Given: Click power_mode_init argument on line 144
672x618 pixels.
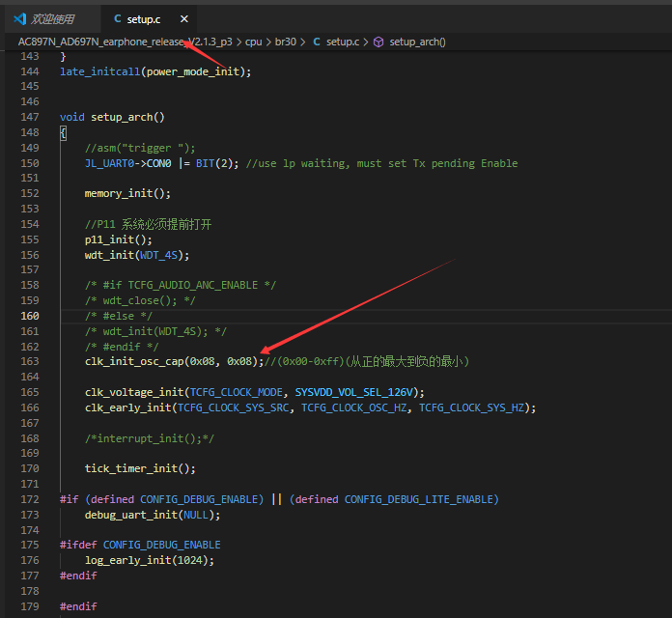Looking at the screenshot, I should coord(193,71).
